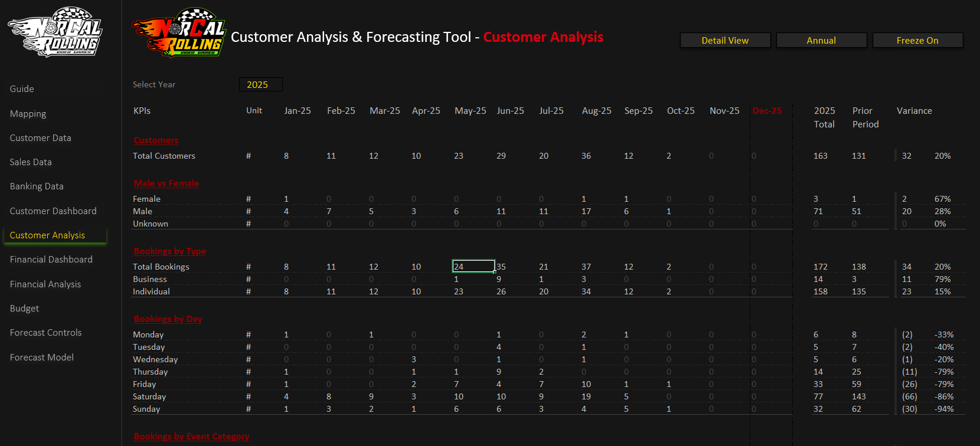Toggle the Freeze On button

917,40
